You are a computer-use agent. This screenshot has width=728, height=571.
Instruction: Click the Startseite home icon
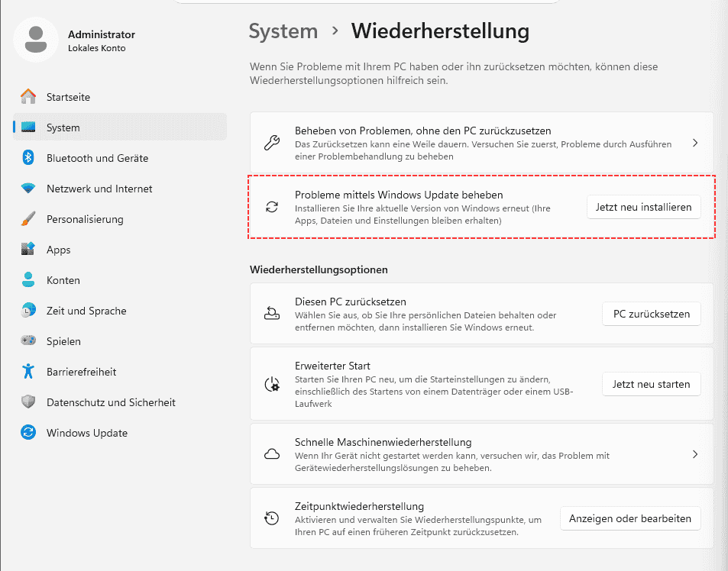coord(28,96)
